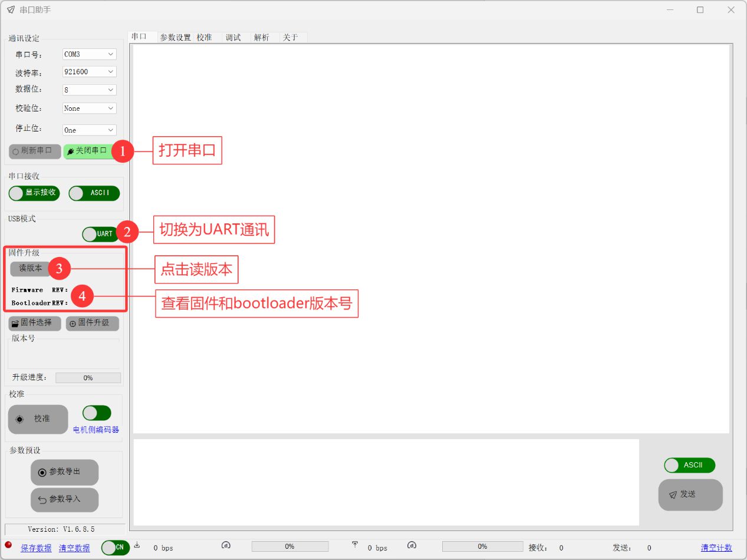Toggle the 电机侧编码器 encoder switch
The height and width of the screenshot is (560, 747).
(x=97, y=413)
